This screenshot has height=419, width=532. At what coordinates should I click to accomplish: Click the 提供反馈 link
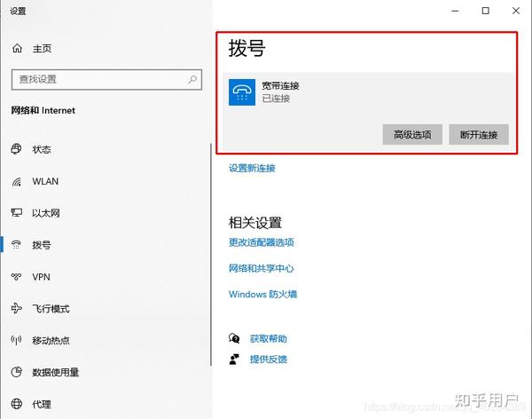pos(269,360)
